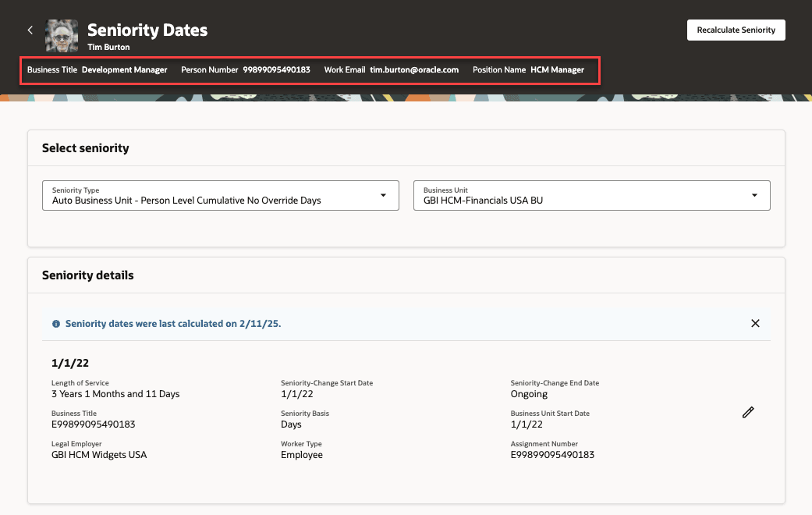The image size is (812, 515).
Task: Select the legal employer GBI HCM Widgets USA
Action: click(99, 455)
